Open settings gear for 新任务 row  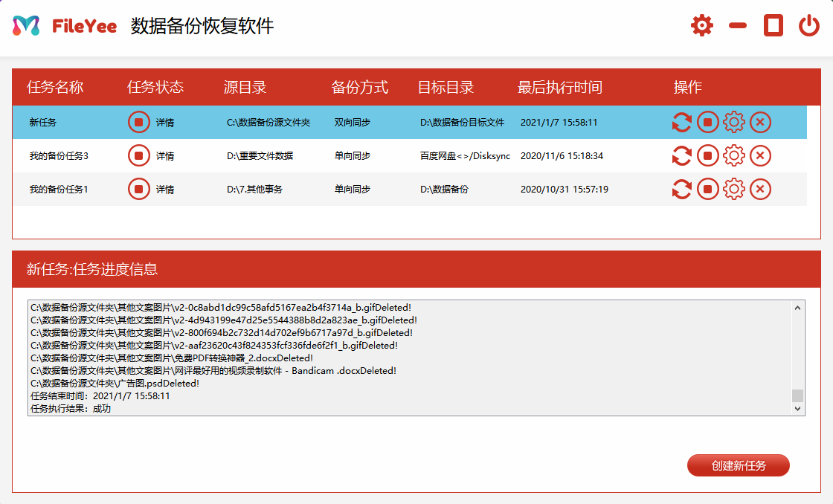click(x=734, y=122)
